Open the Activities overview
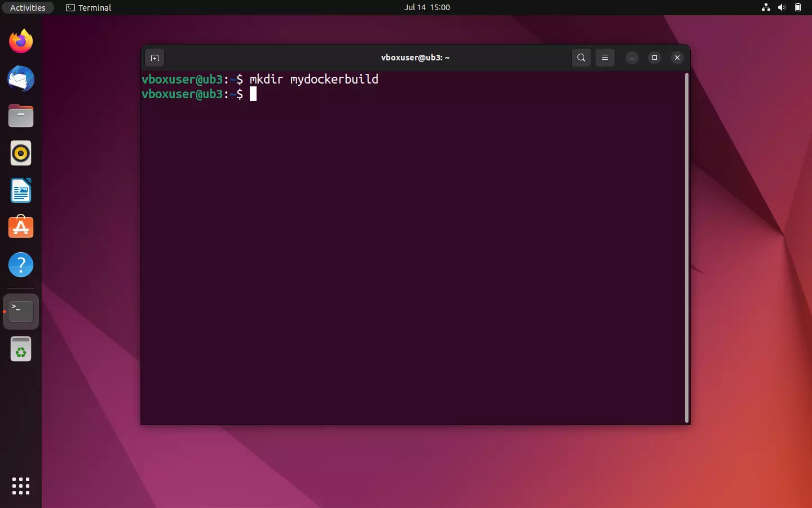Screen dimensions: 812x508 click(27, 7)
